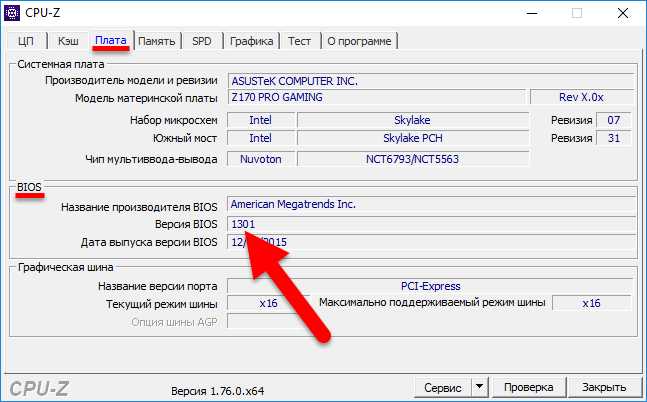Click the Skylake chipset value
Viewport: 647px width, 402px height.
pyautogui.click(x=413, y=120)
